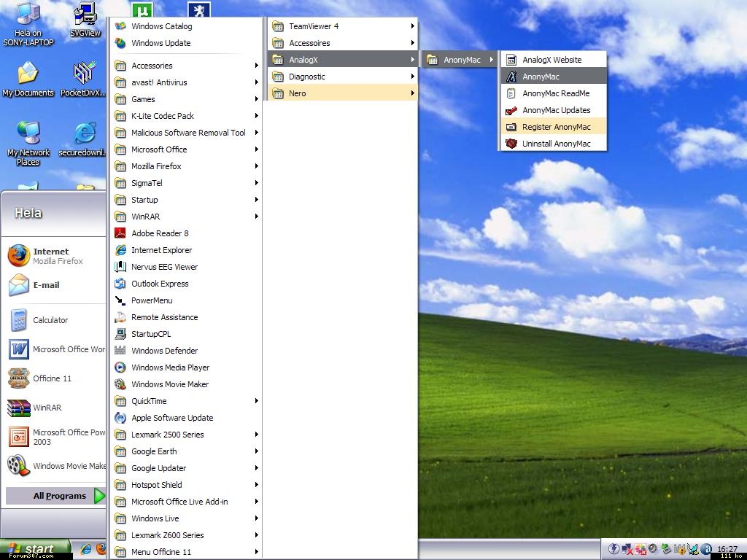Open Lexmark Z600 Series folder
747x560 pixels.
click(x=187, y=535)
